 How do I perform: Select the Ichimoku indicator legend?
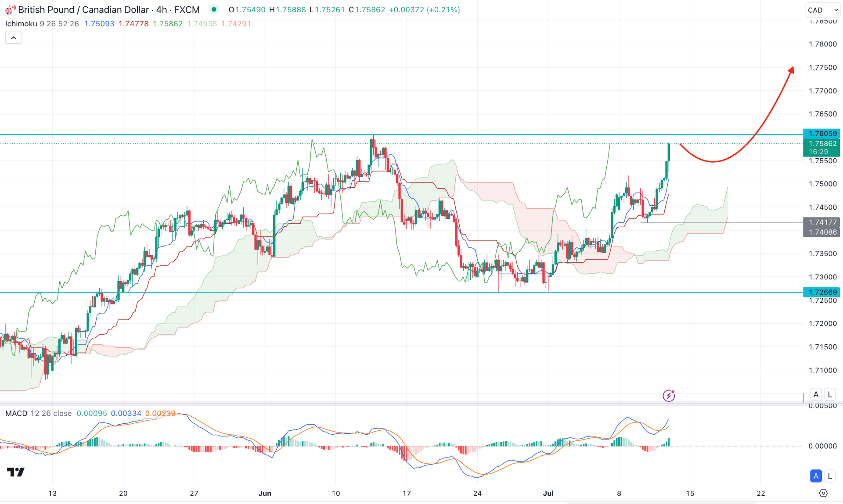pos(42,24)
